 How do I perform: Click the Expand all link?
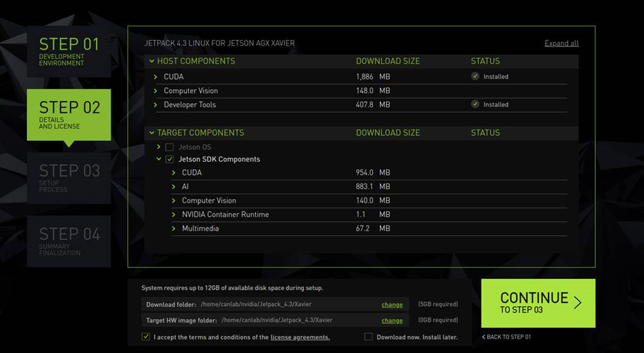pyautogui.click(x=562, y=43)
